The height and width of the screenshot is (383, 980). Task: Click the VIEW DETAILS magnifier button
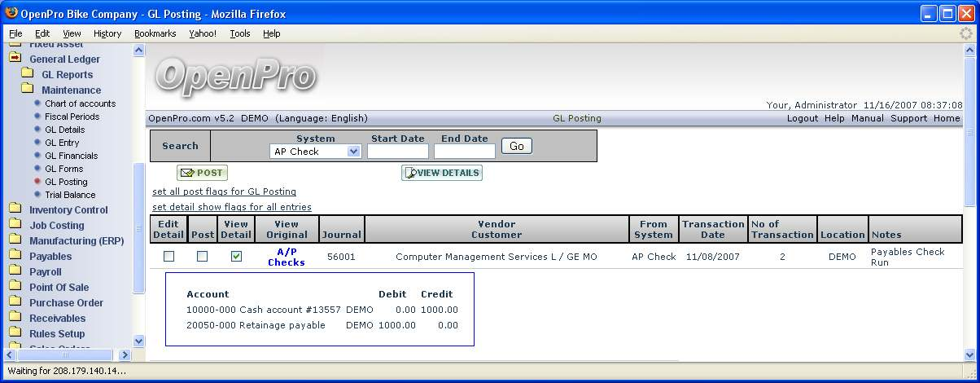tap(442, 173)
